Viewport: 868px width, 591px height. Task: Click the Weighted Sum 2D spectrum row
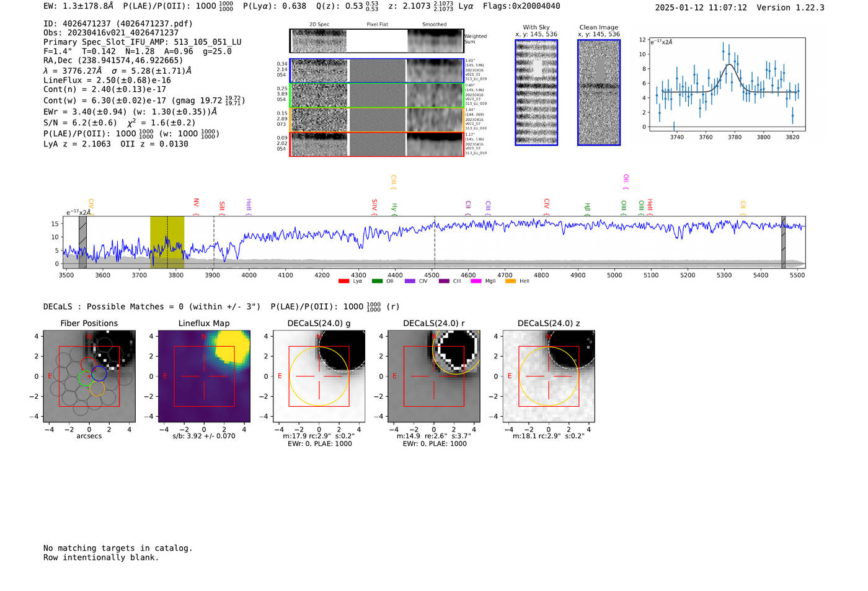click(x=377, y=41)
